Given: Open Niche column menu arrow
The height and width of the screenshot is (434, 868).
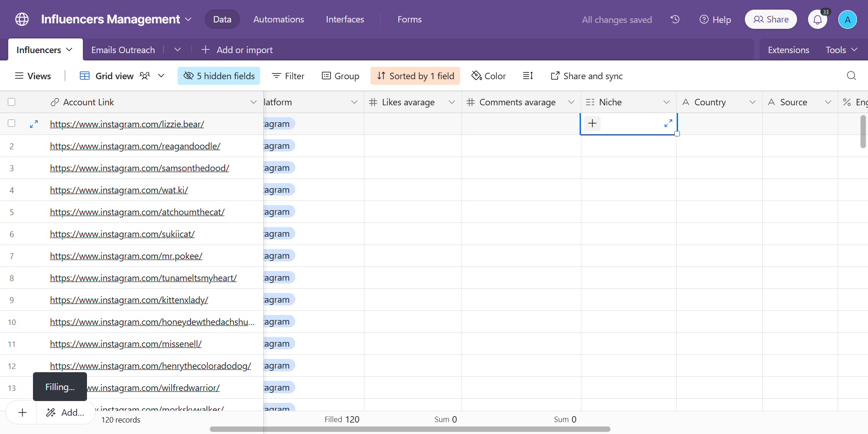Looking at the screenshot, I should (666, 102).
